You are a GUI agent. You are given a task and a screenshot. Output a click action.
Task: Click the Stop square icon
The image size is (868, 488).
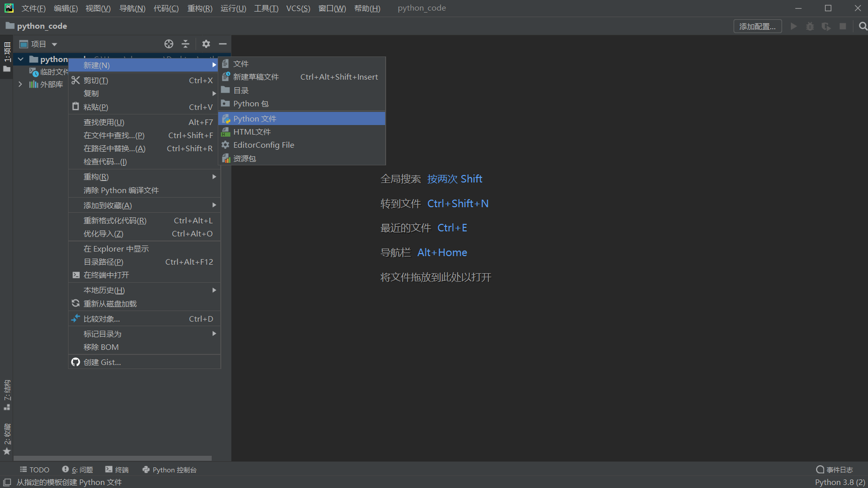[x=843, y=26]
